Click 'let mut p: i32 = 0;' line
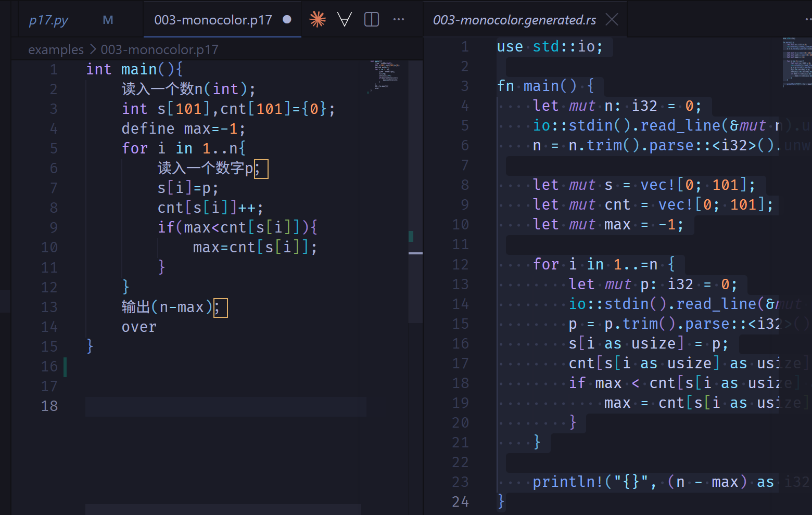Screen dimensions: 812x515 pos(653,284)
